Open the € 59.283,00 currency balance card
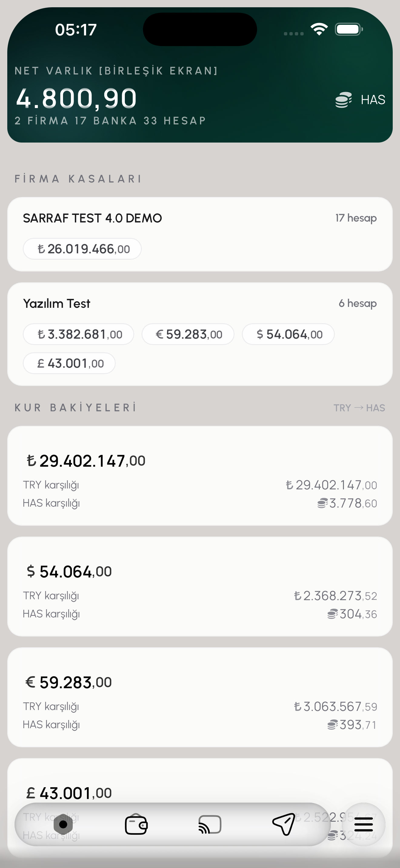Image resolution: width=400 pixels, height=868 pixels. 200,697
